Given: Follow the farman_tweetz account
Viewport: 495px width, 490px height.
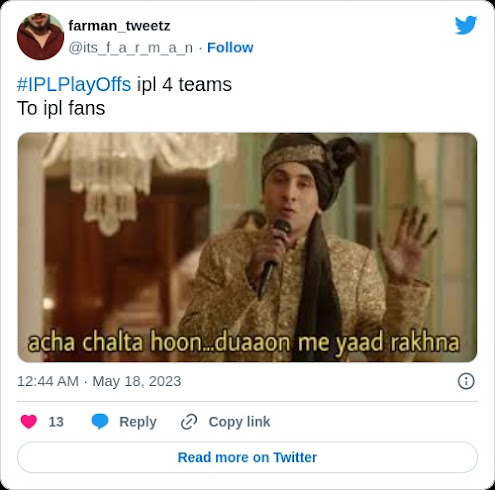Looking at the screenshot, I should click(230, 48).
